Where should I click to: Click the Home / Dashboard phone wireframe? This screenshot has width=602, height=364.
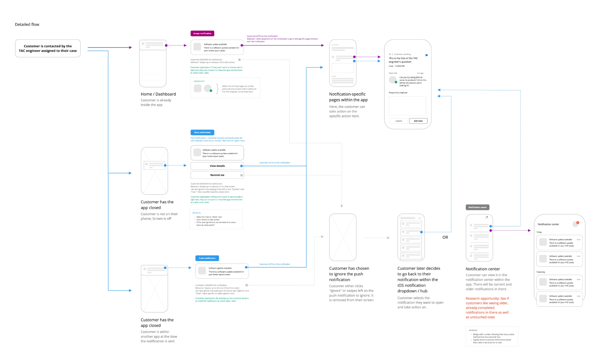click(153, 64)
